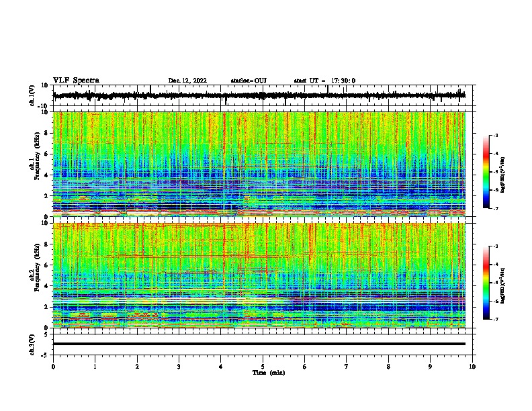
Task: Click the time axis tick label "9"
Action: 430,367
